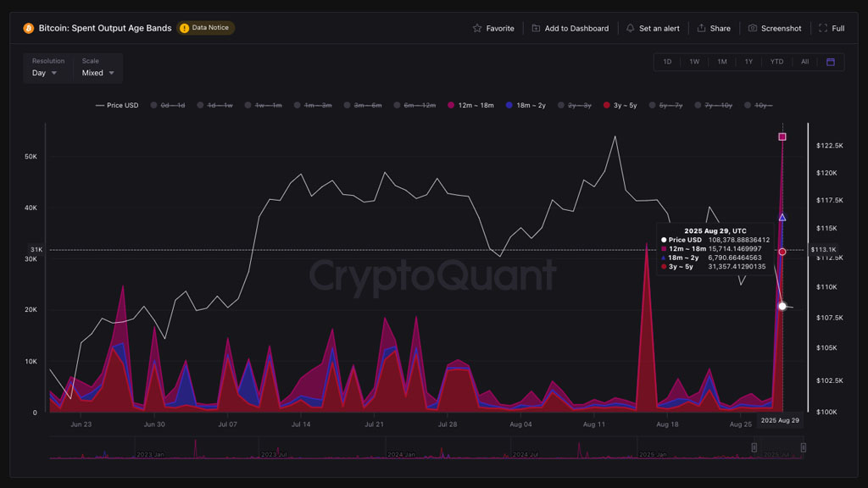Click the 2025 Aug 29 date label
Screen dimensions: 868x488
(x=780, y=420)
